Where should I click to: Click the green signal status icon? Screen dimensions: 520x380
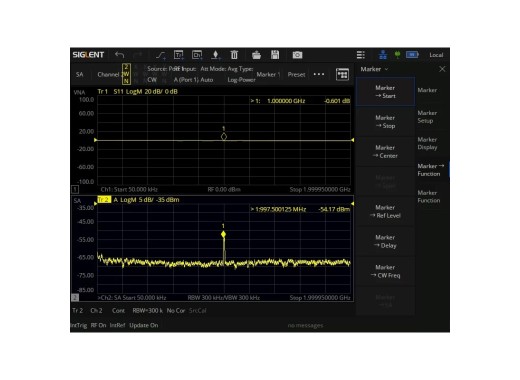[397, 55]
